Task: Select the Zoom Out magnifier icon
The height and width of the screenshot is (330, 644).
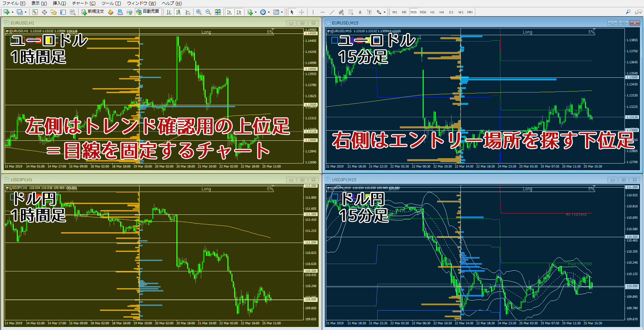Action: click(208, 12)
